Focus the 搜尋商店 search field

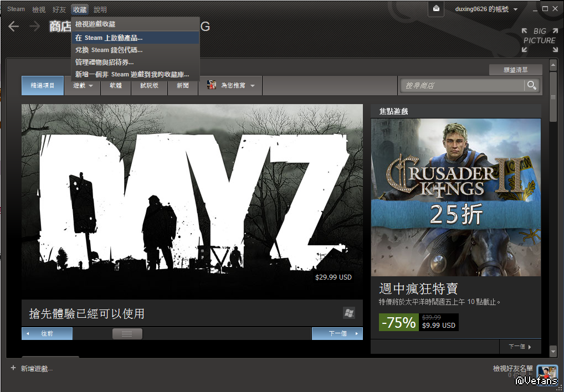point(463,85)
